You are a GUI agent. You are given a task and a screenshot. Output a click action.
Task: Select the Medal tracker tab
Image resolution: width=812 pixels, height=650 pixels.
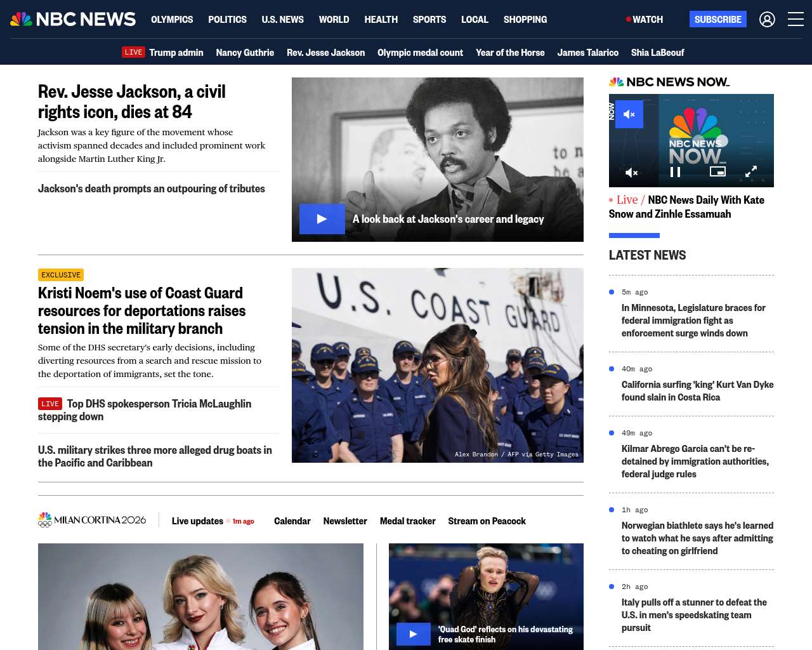point(407,521)
